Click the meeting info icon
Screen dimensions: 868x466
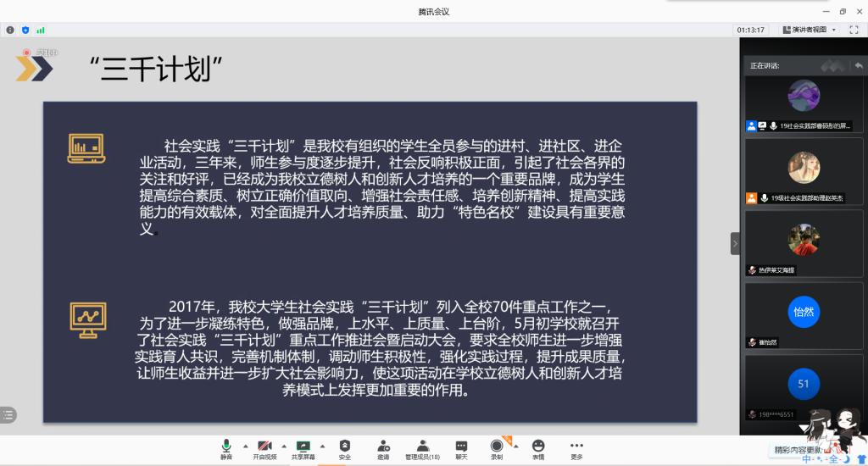(x=11, y=30)
